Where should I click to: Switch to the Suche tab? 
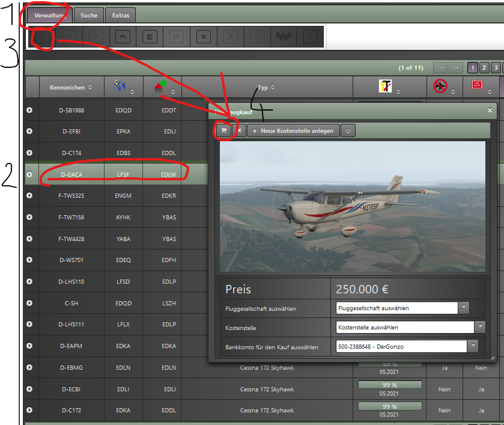click(x=89, y=15)
